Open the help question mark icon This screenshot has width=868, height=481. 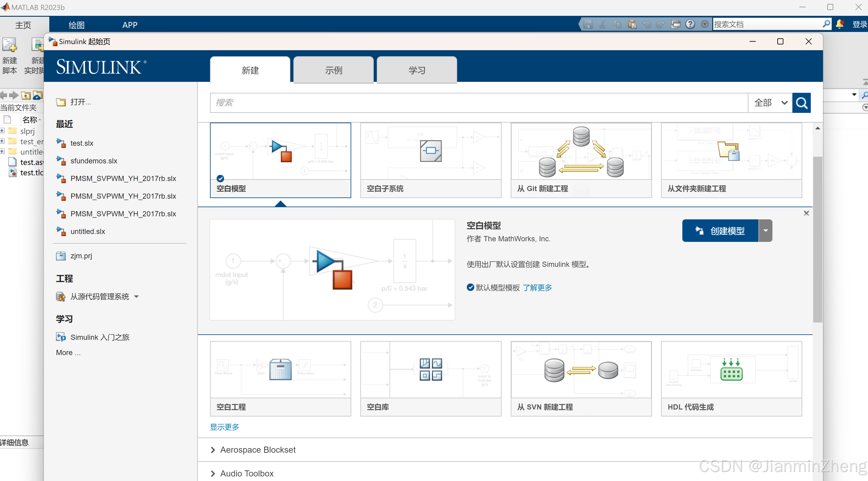690,24
